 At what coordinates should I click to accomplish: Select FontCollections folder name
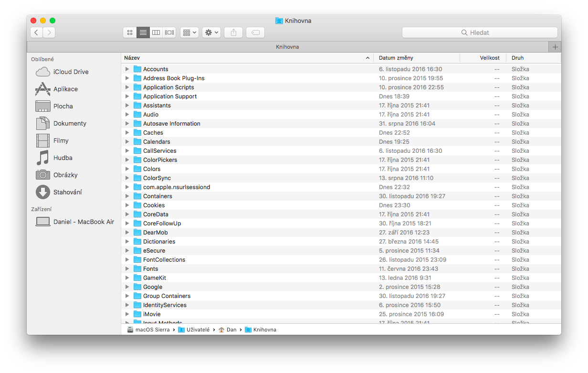(164, 260)
